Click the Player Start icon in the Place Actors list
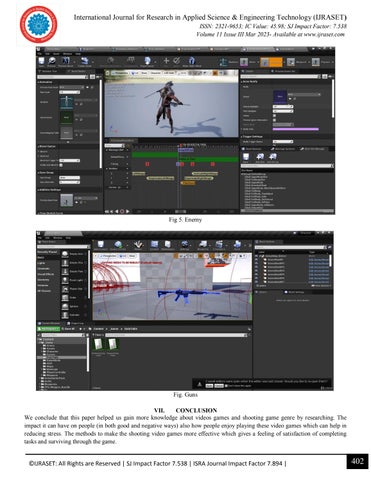This screenshot has width=371, height=480. tap(65, 289)
